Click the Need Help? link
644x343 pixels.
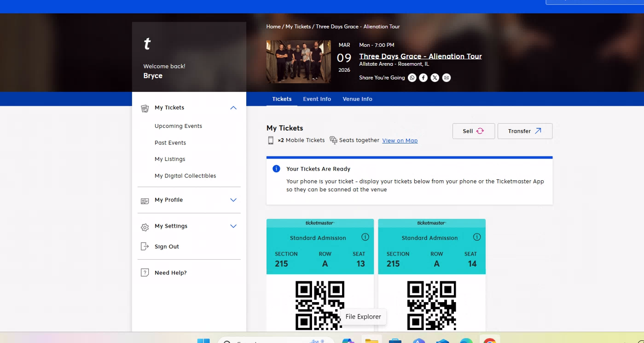[x=170, y=273]
